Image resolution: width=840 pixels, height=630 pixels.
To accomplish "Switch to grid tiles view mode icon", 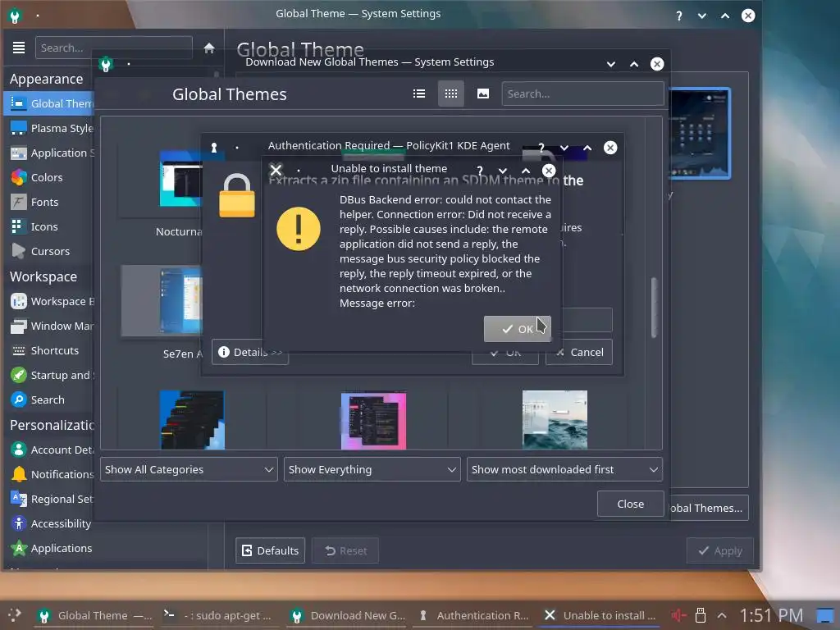I will coord(451,94).
